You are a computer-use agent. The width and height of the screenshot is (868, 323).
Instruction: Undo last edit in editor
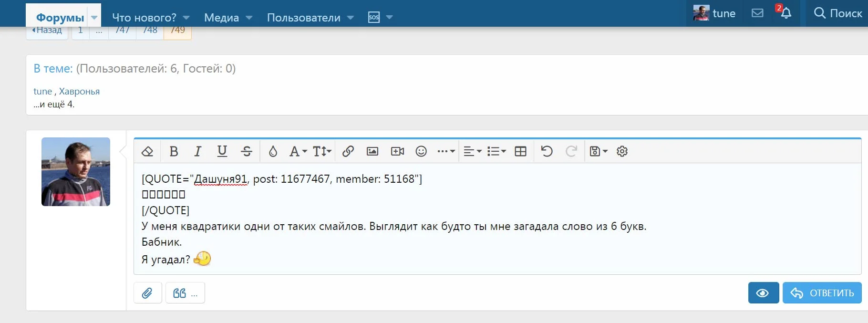pos(547,152)
